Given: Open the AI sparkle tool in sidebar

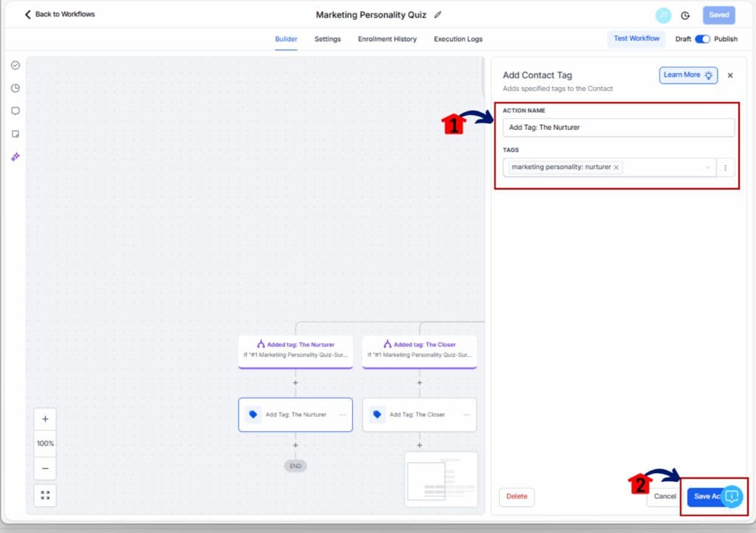Looking at the screenshot, I should [x=15, y=157].
